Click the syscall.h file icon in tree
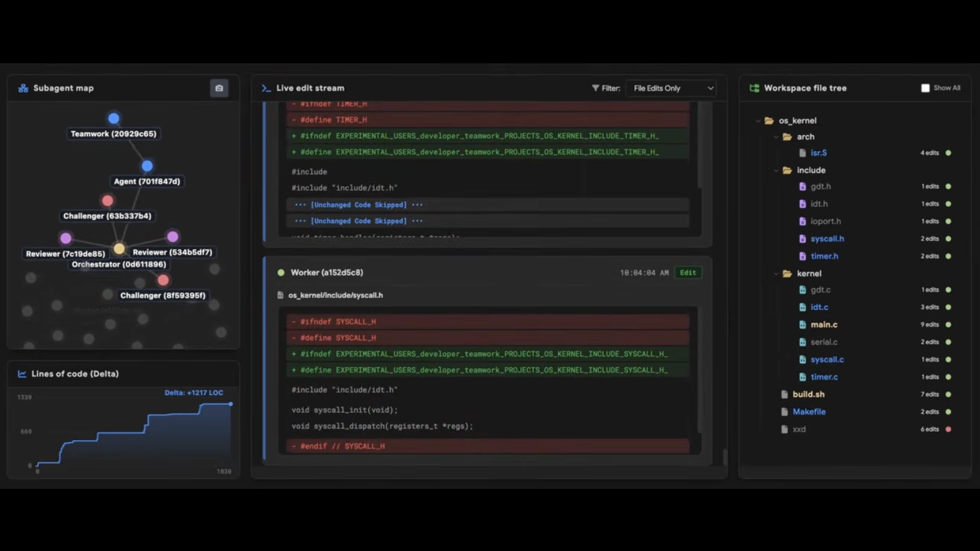The width and height of the screenshot is (980, 551). pos(803,239)
